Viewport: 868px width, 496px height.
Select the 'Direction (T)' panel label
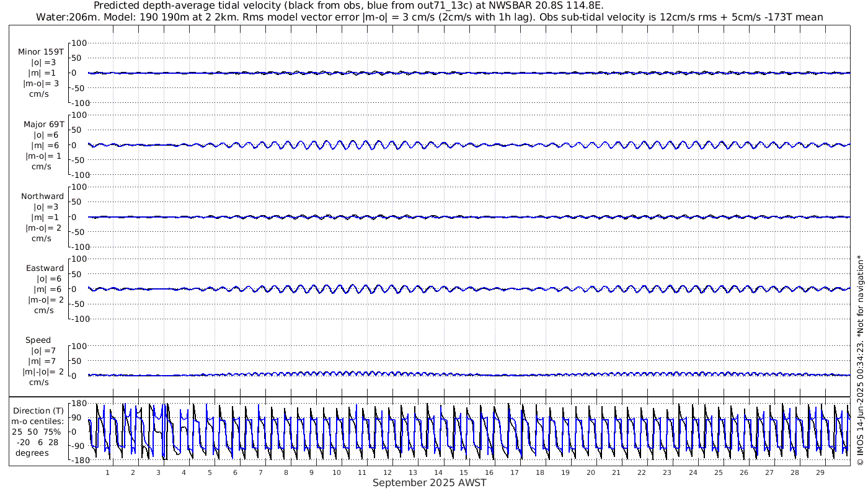coord(38,410)
